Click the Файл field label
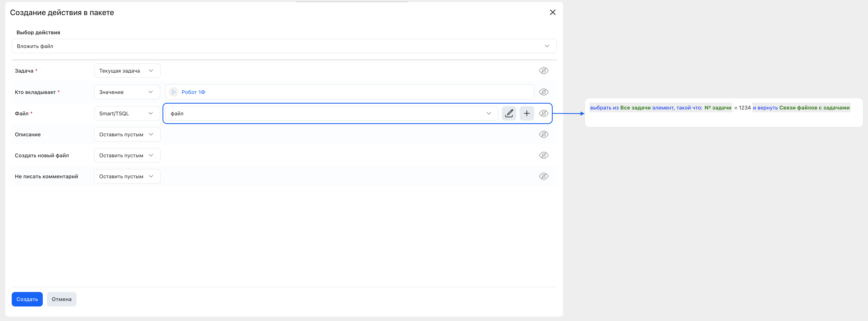Viewport: 868px width, 321px height. click(22, 113)
